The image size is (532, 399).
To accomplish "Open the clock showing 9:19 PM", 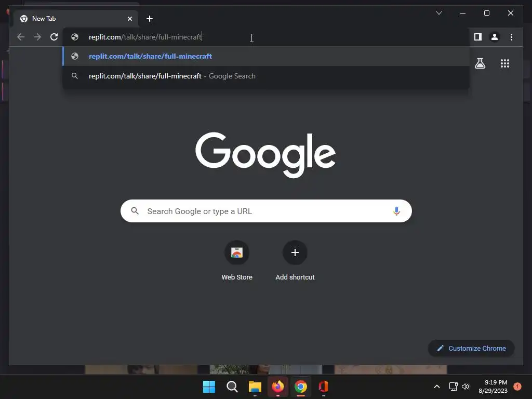I will click(493, 387).
